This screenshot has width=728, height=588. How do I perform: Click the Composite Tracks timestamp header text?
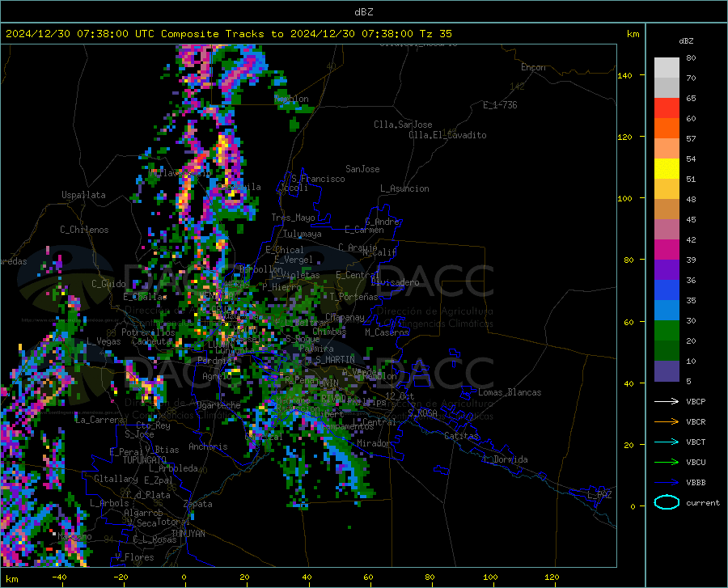tap(229, 34)
